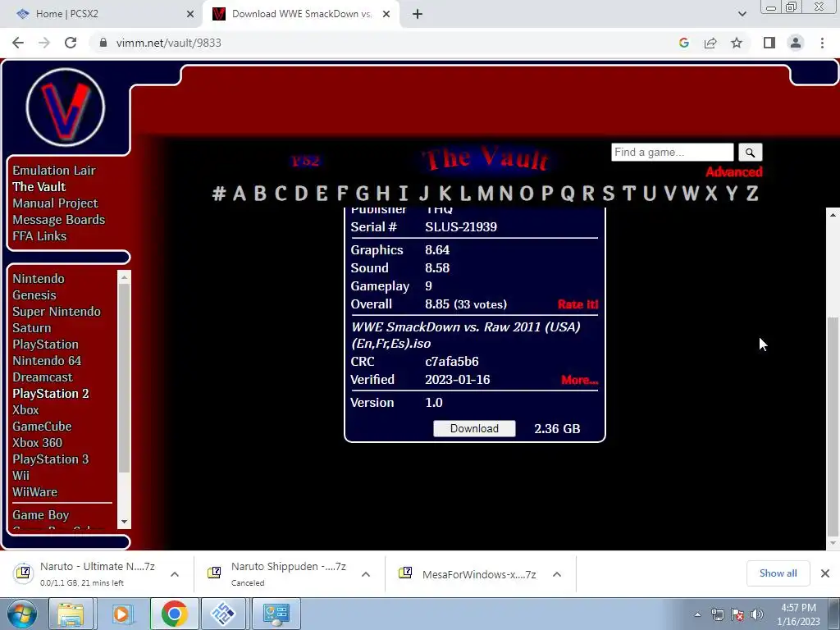The image size is (840, 630).
Task: Open the PCSX2 taskbar icon
Action: point(223,614)
